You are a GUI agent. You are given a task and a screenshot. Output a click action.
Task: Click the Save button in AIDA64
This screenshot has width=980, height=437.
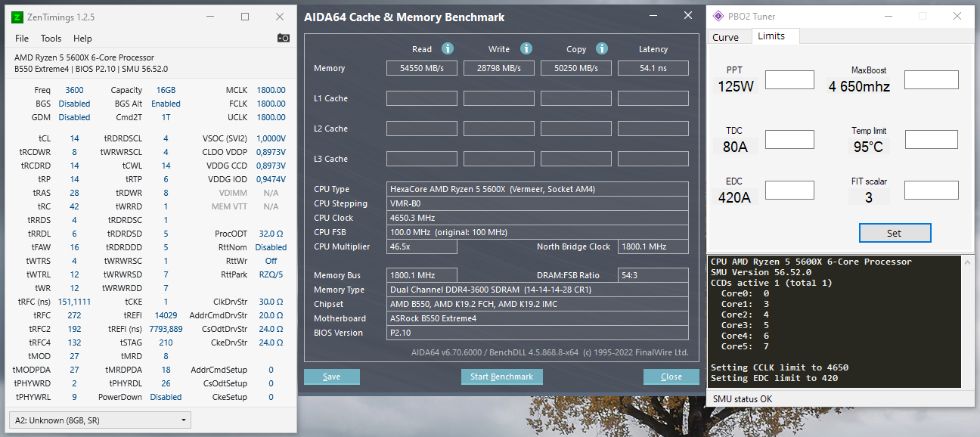331,377
